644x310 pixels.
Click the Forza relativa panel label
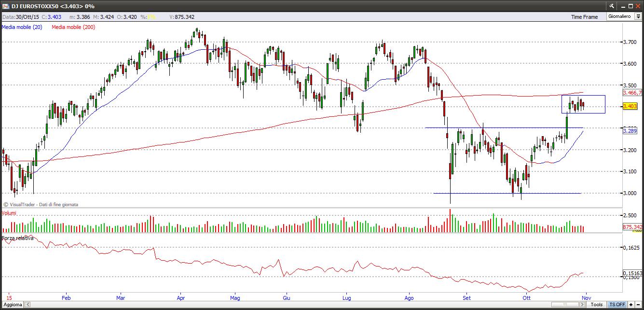tap(18, 238)
